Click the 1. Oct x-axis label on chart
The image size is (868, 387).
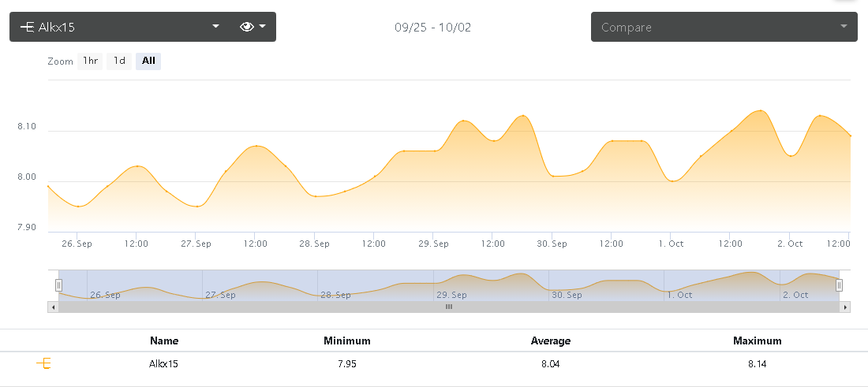(x=671, y=244)
